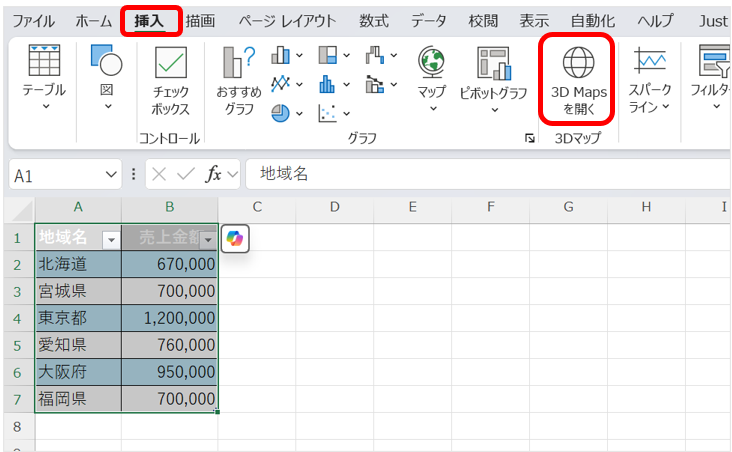Insert a column or bar chart

pyautogui.click(x=280, y=55)
